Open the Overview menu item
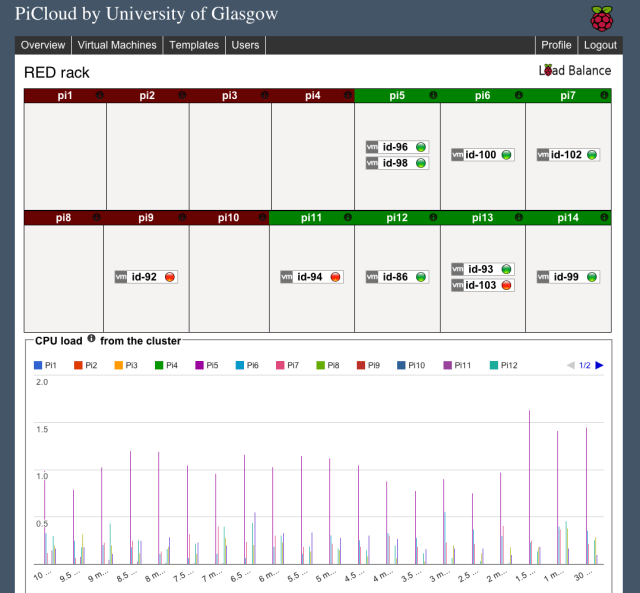The height and width of the screenshot is (593, 640). pos(43,45)
